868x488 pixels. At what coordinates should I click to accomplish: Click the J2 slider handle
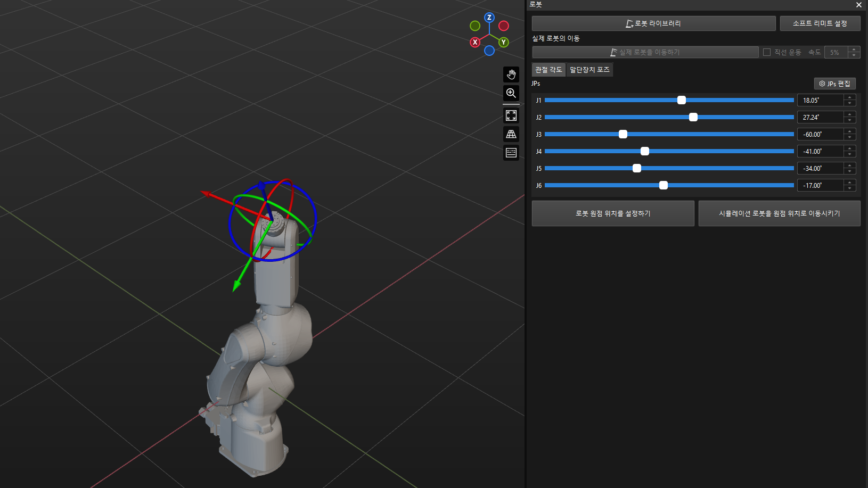tap(693, 117)
